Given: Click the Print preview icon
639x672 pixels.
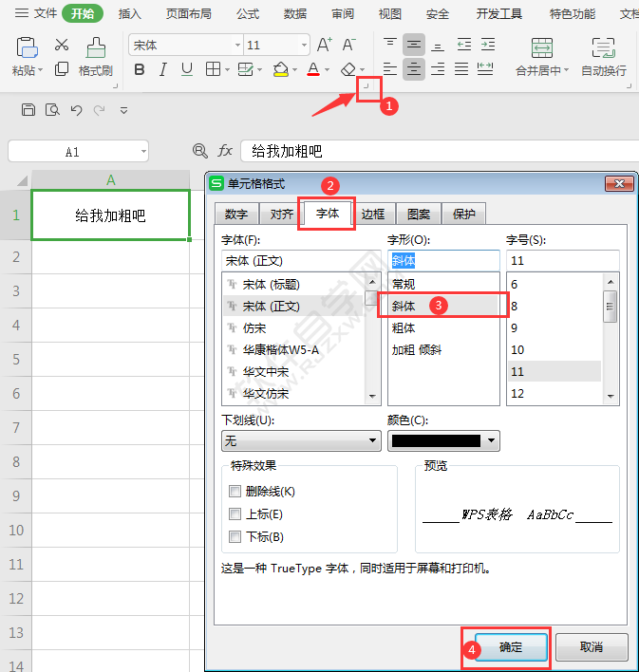Looking at the screenshot, I should [x=52, y=110].
